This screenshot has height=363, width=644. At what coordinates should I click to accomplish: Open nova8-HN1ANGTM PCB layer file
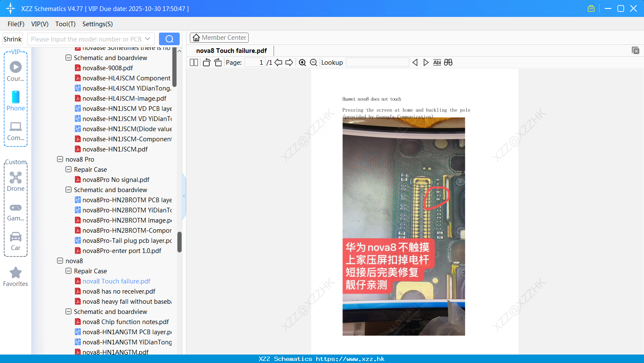click(x=127, y=332)
